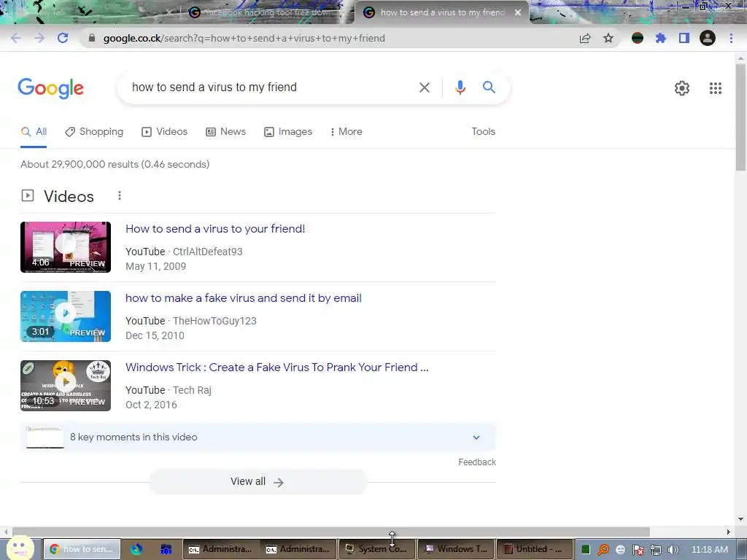The image size is (747, 560).
Task: Open Google quick settings gear
Action: click(682, 88)
